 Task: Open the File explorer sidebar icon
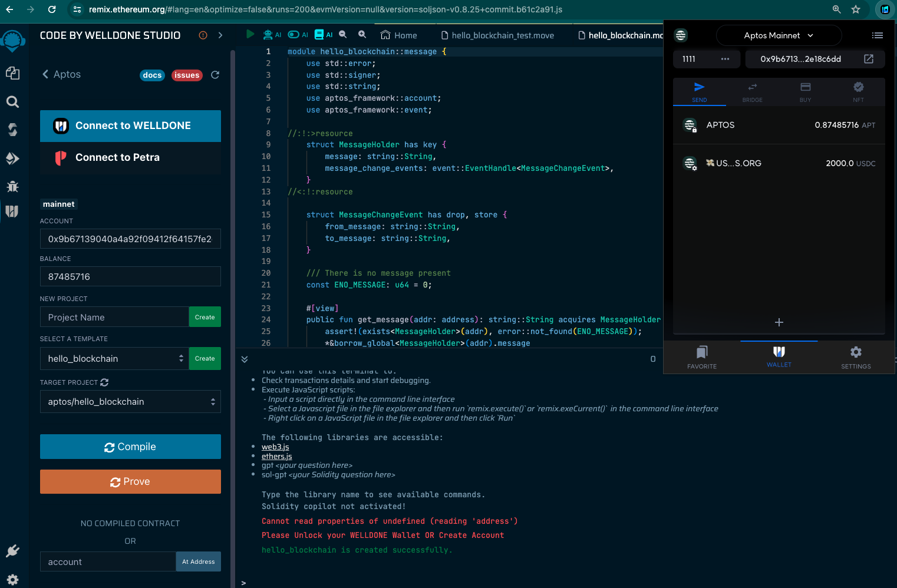[12, 73]
